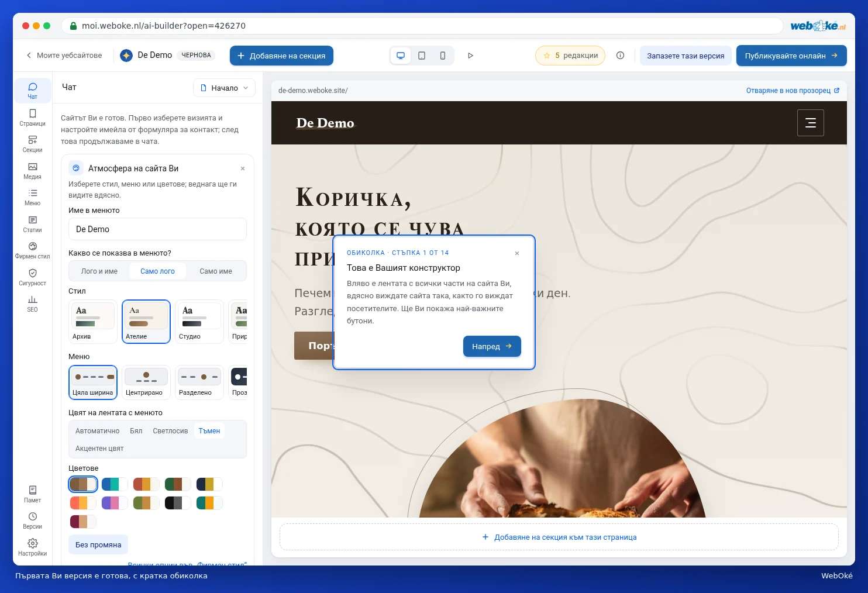The height and width of the screenshot is (593, 868).
Task: Choose the Центрирано menu layout
Action: pyautogui.click(x=146, y=382)
